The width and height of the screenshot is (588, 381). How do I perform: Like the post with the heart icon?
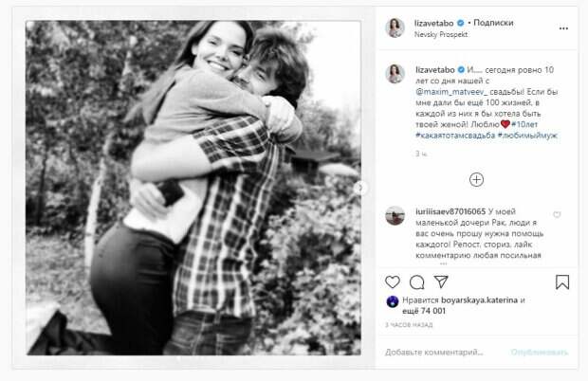tap(395, 281)
